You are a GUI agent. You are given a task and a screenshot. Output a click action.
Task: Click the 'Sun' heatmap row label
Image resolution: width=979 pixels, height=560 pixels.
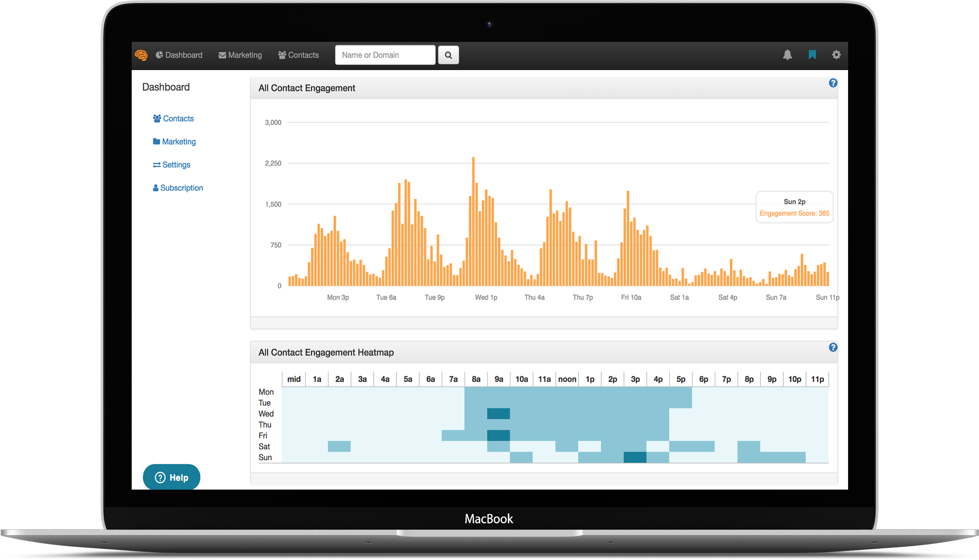[265, 457]
